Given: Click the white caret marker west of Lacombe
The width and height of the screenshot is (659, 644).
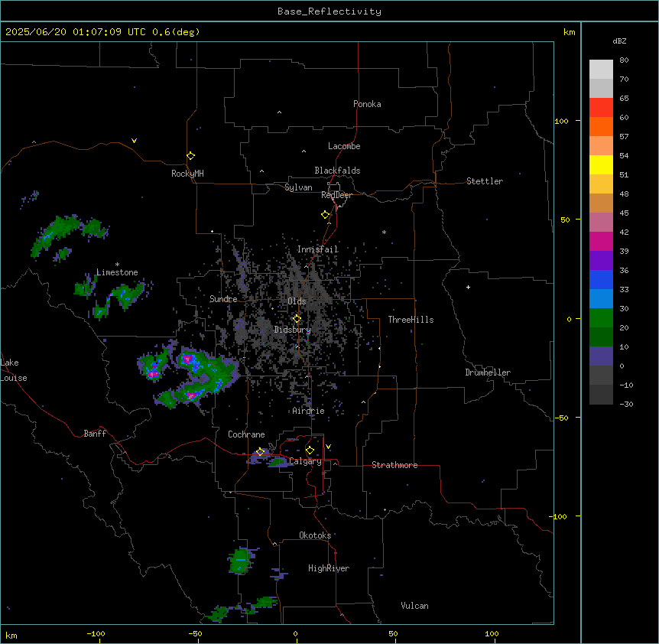Looking at the screenshot, I should click(x=304, y=151).
